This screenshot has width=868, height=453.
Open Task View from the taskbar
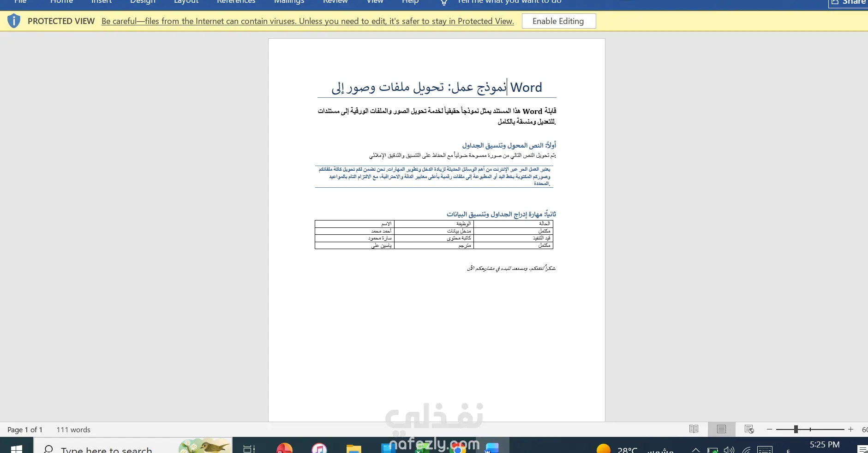point(249,448)
